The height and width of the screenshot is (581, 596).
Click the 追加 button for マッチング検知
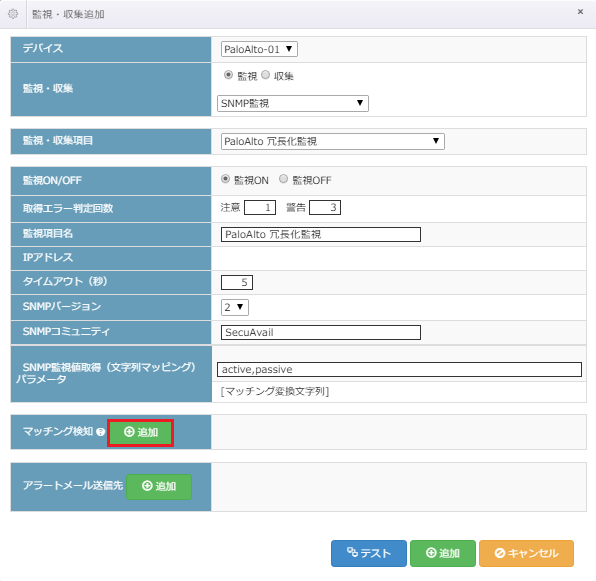coord(141,432)
